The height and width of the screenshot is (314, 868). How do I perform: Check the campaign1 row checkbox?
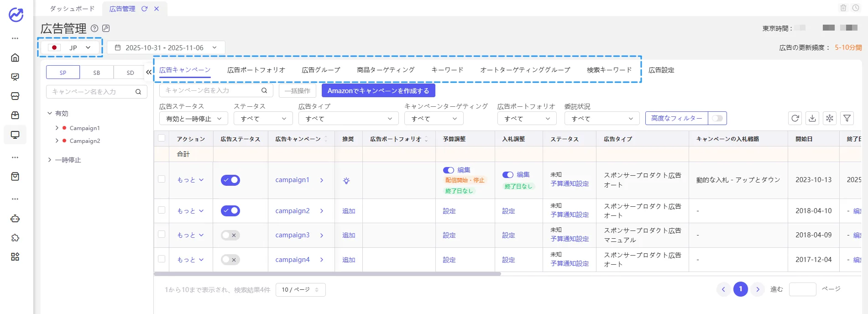(x=162, y=179)
